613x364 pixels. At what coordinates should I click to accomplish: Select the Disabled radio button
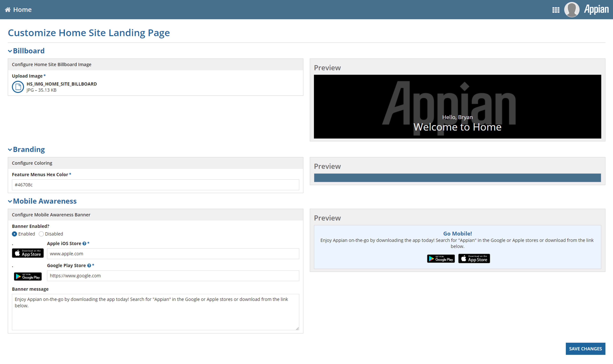pos(41,234)
